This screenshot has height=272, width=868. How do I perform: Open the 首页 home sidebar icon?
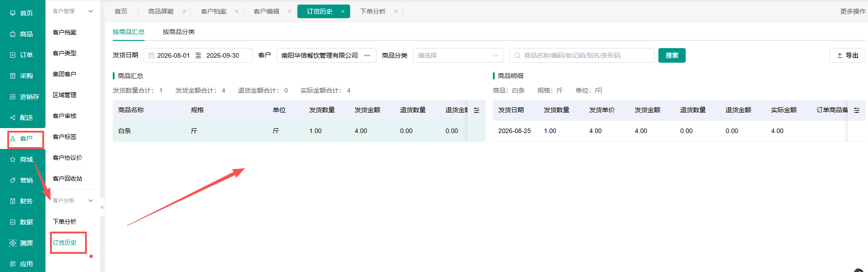[13, 13]
